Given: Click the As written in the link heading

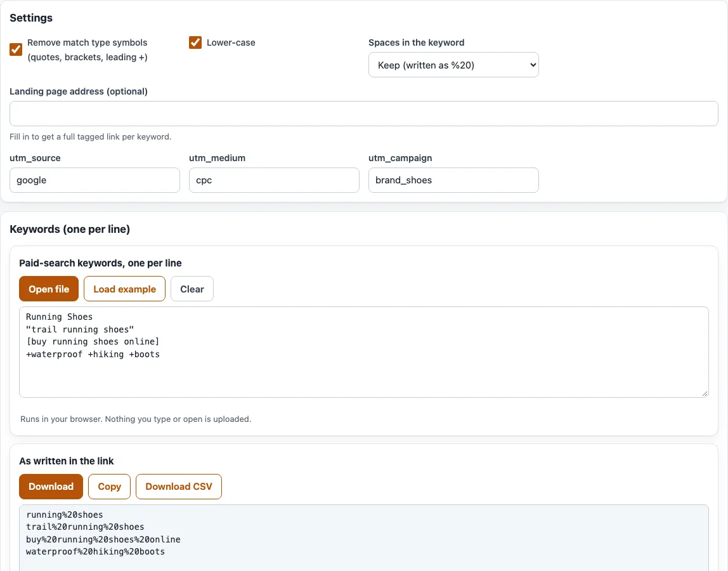Looking at the screenshot, I should click(67, 461).
